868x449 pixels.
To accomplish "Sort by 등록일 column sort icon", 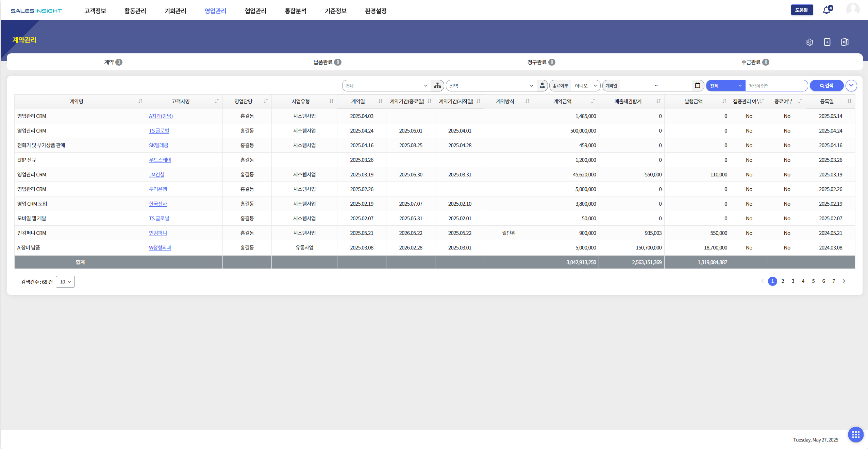I will click(849, 101).
